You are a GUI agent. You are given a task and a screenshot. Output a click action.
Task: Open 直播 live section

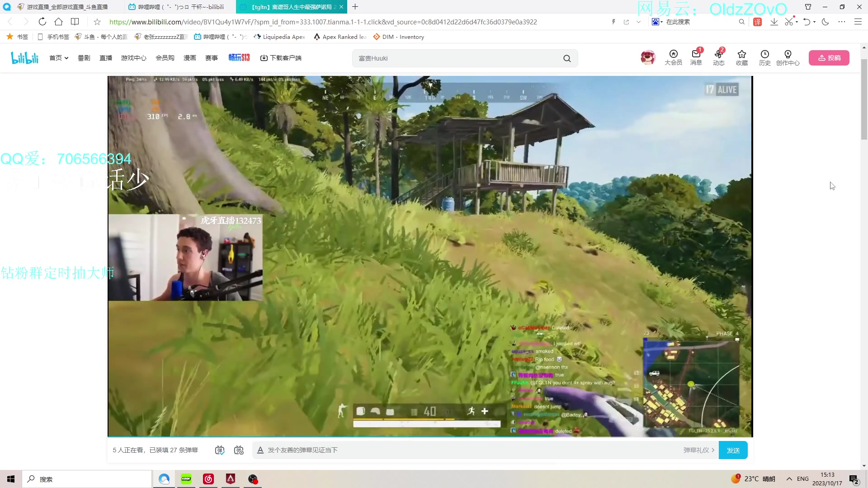click(106, 58)
